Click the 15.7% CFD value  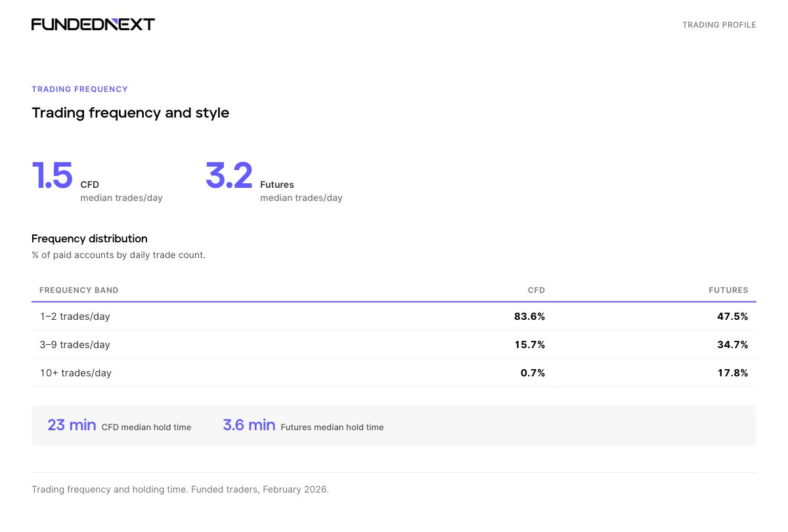529,345
